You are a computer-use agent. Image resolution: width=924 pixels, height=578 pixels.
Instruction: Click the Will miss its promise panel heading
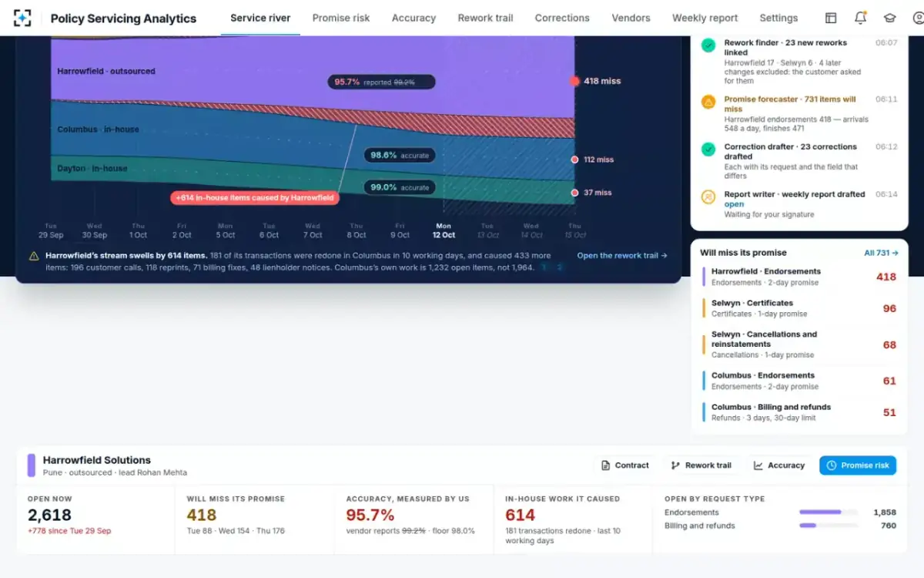[743, 253]
